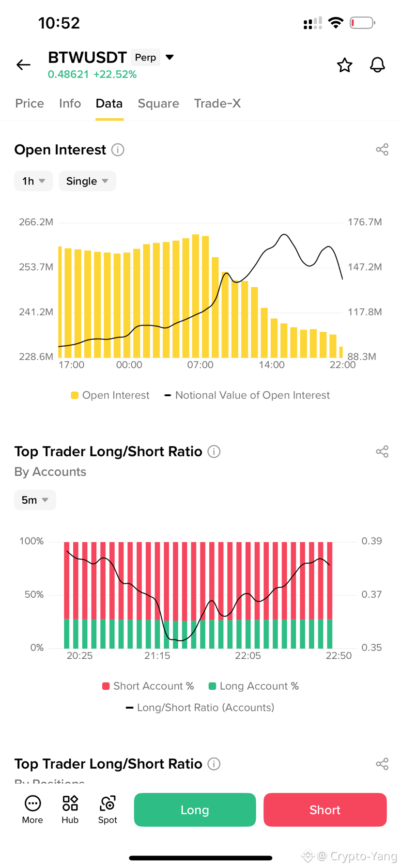Open the More options icon
The image size is (401, 868).
point(32,809)
